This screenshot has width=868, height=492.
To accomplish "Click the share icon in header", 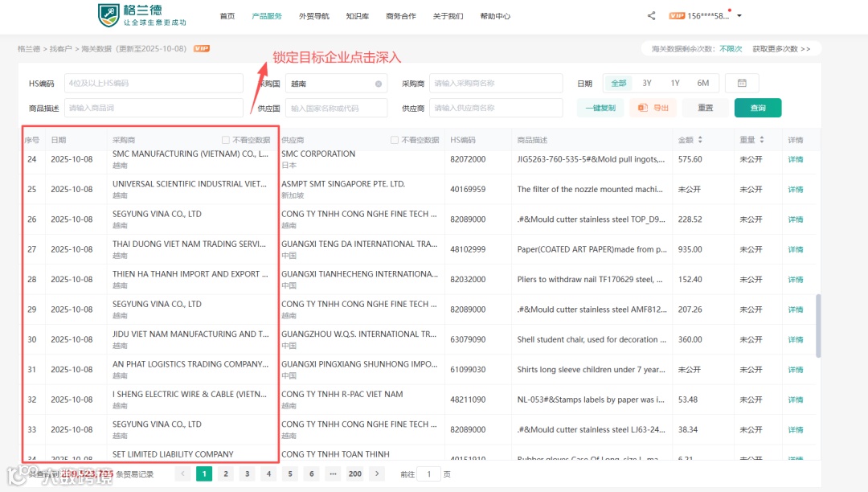I will [651, 16].
